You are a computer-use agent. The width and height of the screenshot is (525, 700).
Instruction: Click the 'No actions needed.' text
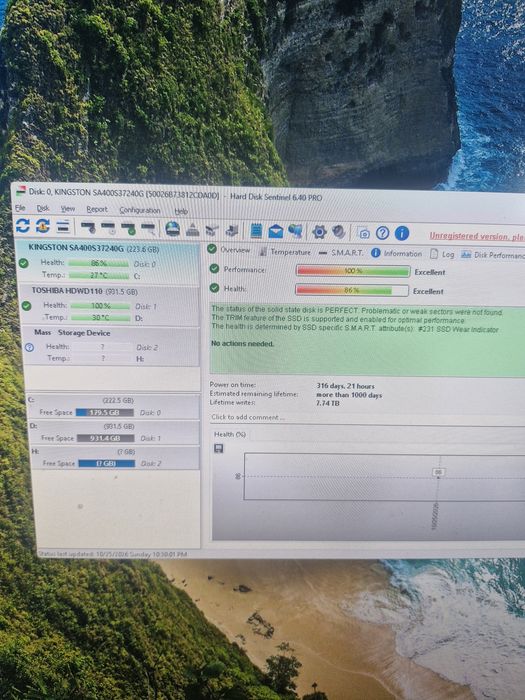(242, 343)
